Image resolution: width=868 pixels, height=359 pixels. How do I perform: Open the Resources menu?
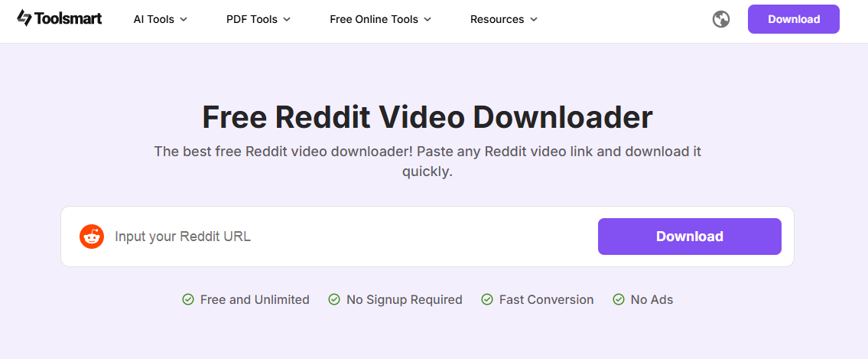[504, 19]
